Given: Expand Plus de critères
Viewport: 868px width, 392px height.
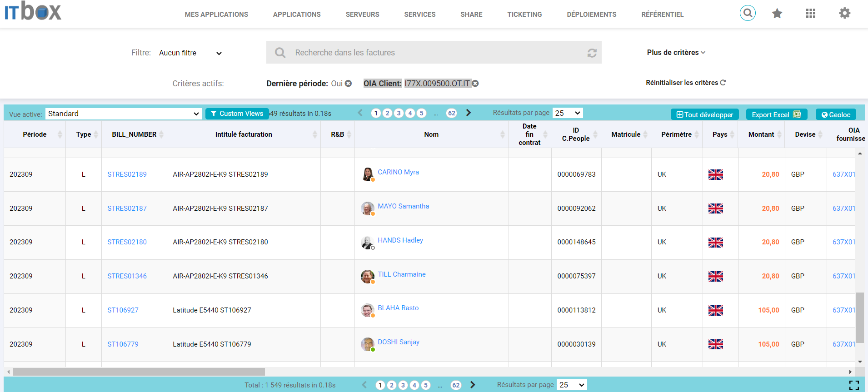Looking at the screenshot, I should 676,53.
